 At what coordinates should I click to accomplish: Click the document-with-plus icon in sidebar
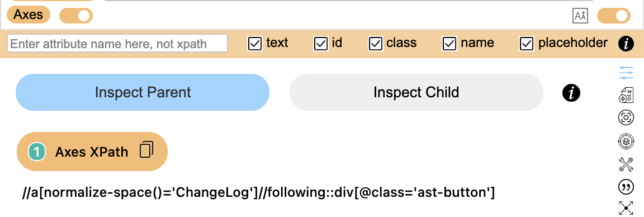pyautogui.click(x=626, y=95)
